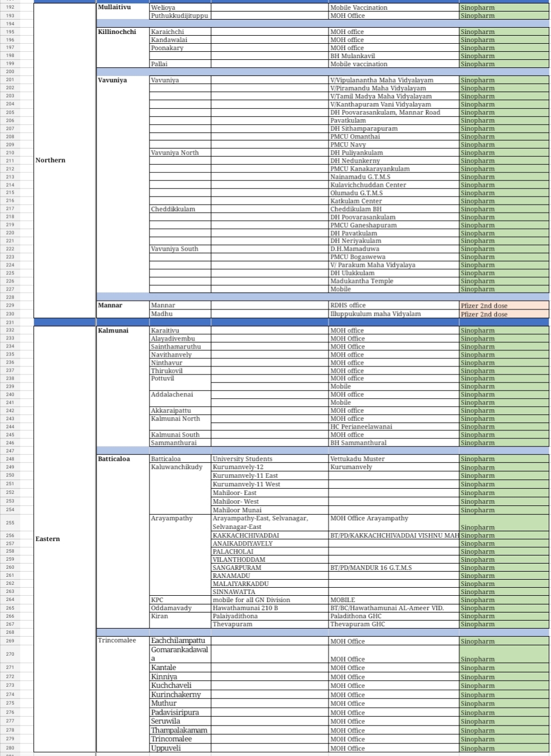Click the Madukantha Temple cell
Viewport: 551px width, 756px height.
pyautogui.click(x=394, y=281)
